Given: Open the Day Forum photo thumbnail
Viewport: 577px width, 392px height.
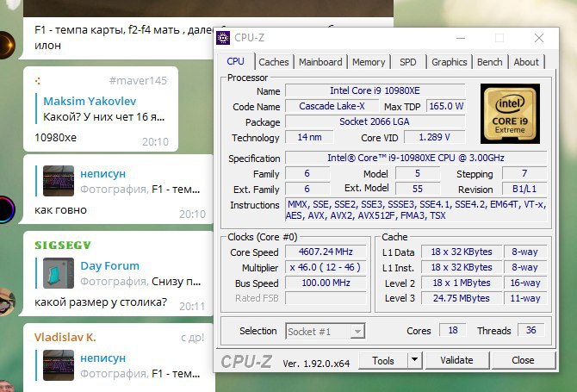Looking at the screenshot, I should click(x=59, y=273).
